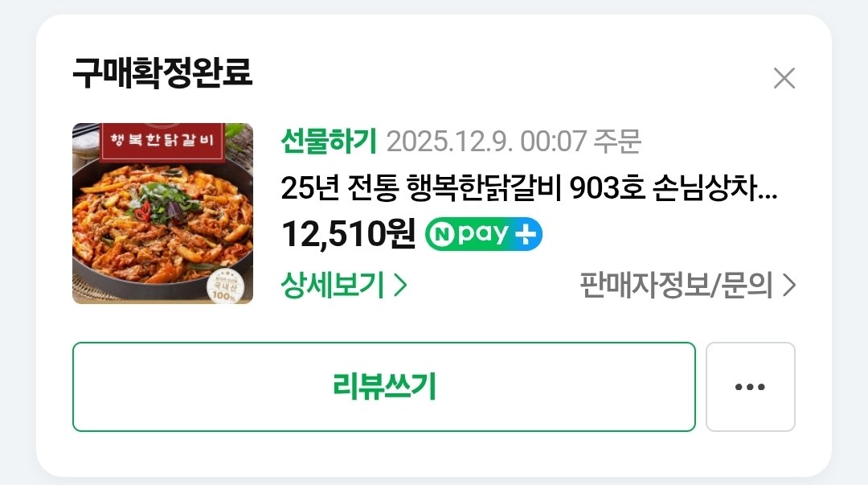The image size is (868, 485).
Task: Open 판매자정보/문의 seller inquiry link
Action: [687, 285]
